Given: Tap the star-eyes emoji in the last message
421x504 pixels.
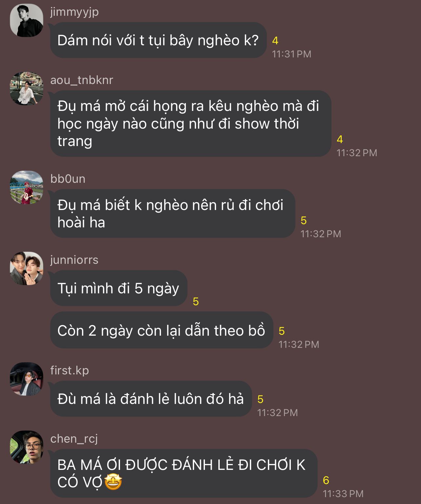Looking at the screenshot, I should [x=113, y=482].
